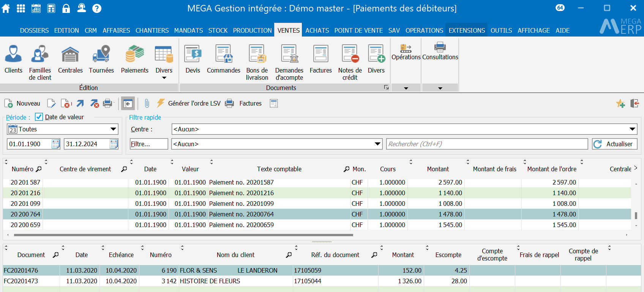Open the ACHATS menu
Viewport: 644px width, 292px height.
[x=317, y=30]
